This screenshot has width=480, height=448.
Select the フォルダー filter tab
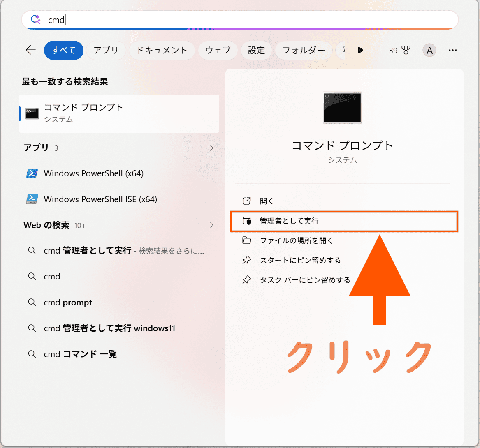pyautogui.click(x=304, y=50)
